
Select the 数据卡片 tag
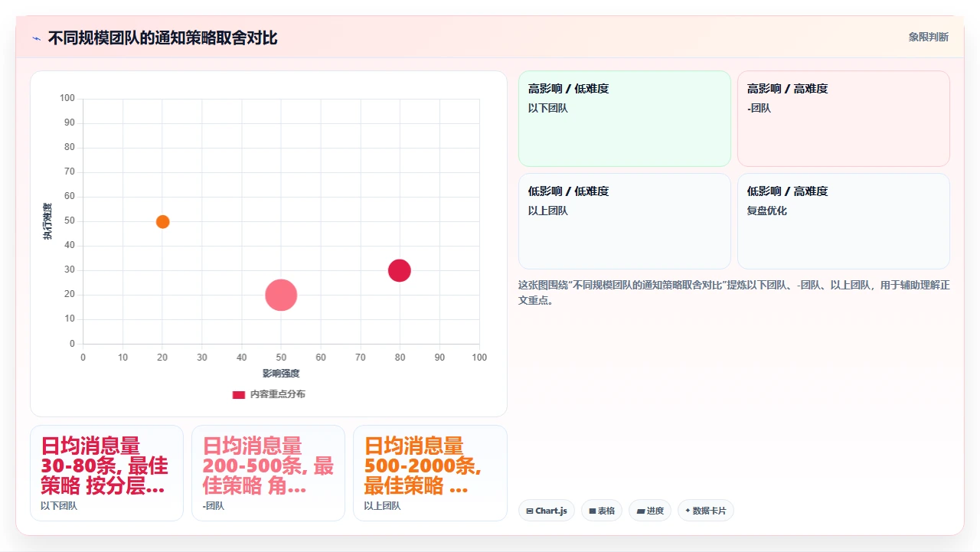[x=706, y=511]
